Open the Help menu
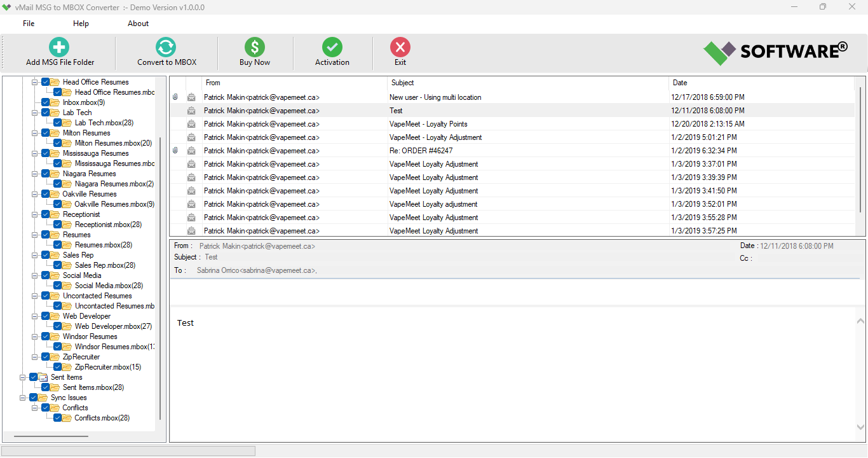Image resolution: width=868 pixels, height=458 pixels. point(81,23)
